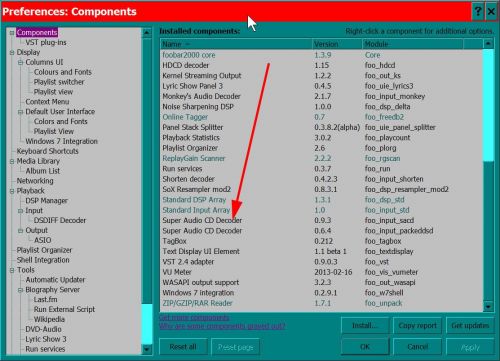The image size is (500, 361).
Task: Select the ReplayGain Scanner row
Action: pyautogui.click(x=321, y=158)
